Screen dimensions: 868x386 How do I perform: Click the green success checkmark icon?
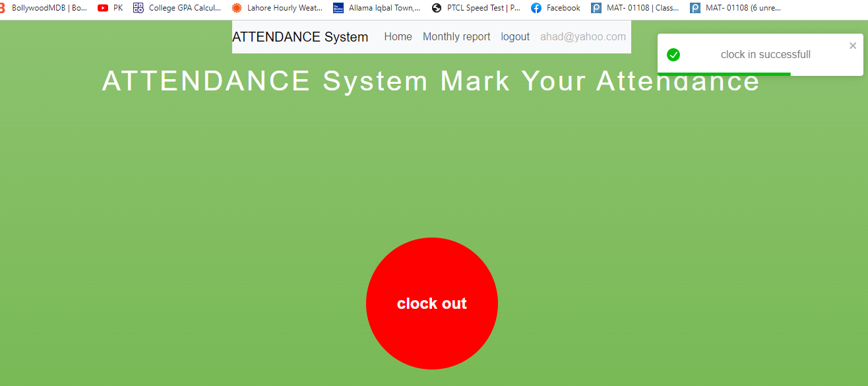pos(673,55)
